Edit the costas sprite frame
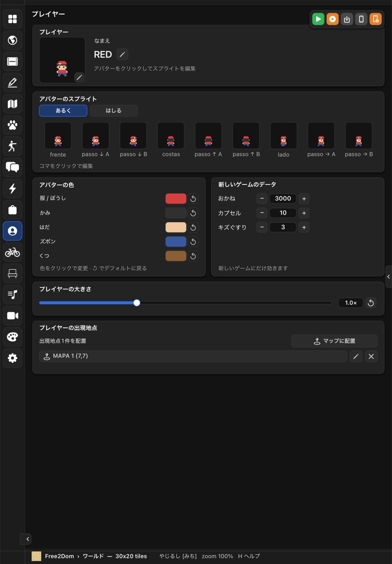 pos(171,136)
